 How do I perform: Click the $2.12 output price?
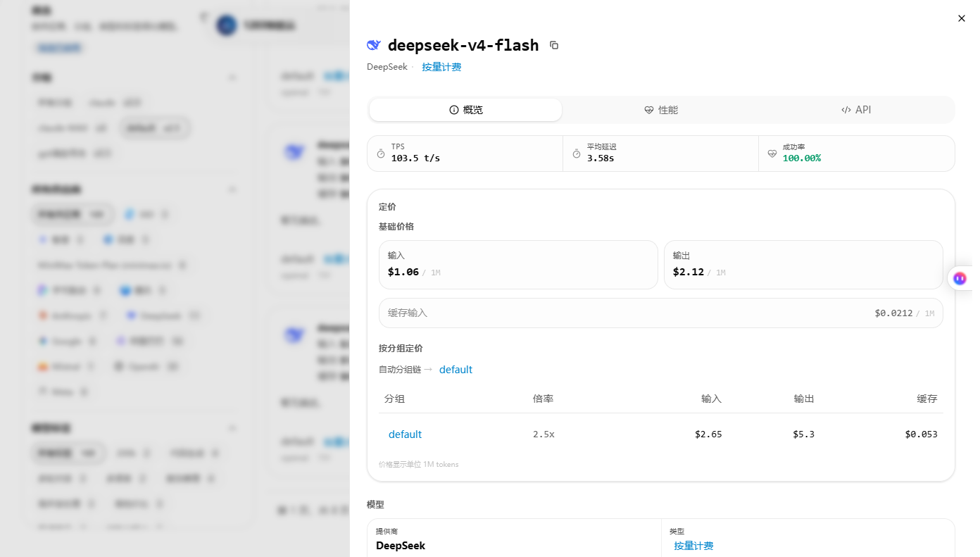[689, 272]
